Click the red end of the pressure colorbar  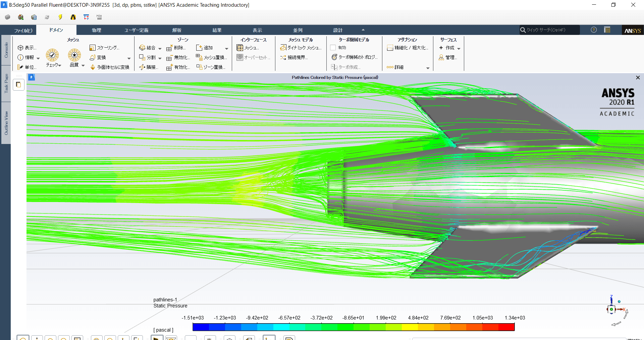point(506,327)
